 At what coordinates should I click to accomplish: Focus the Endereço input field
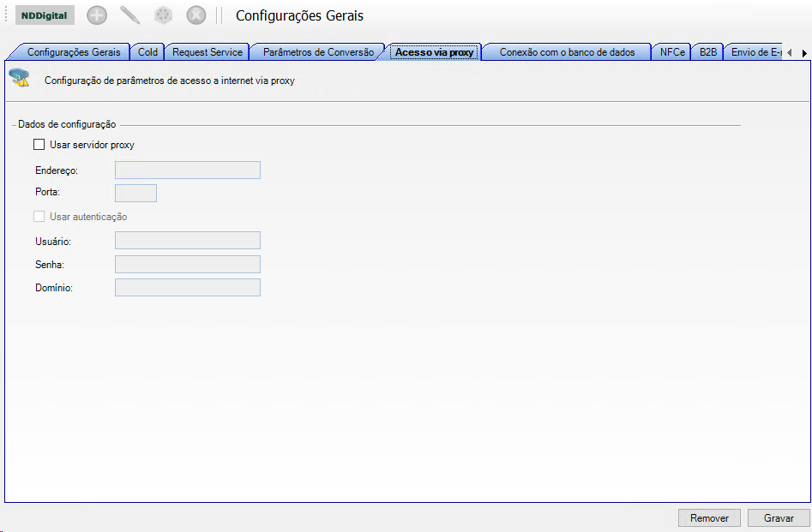click(188, 170)
